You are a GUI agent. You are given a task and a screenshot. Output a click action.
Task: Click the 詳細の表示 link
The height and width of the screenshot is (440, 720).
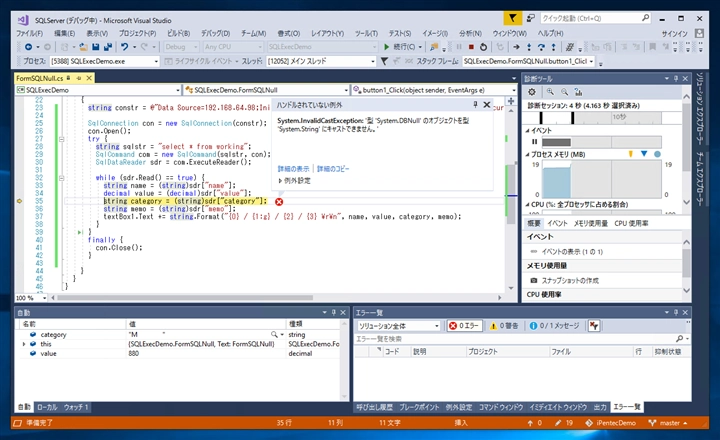click(293, 169)
